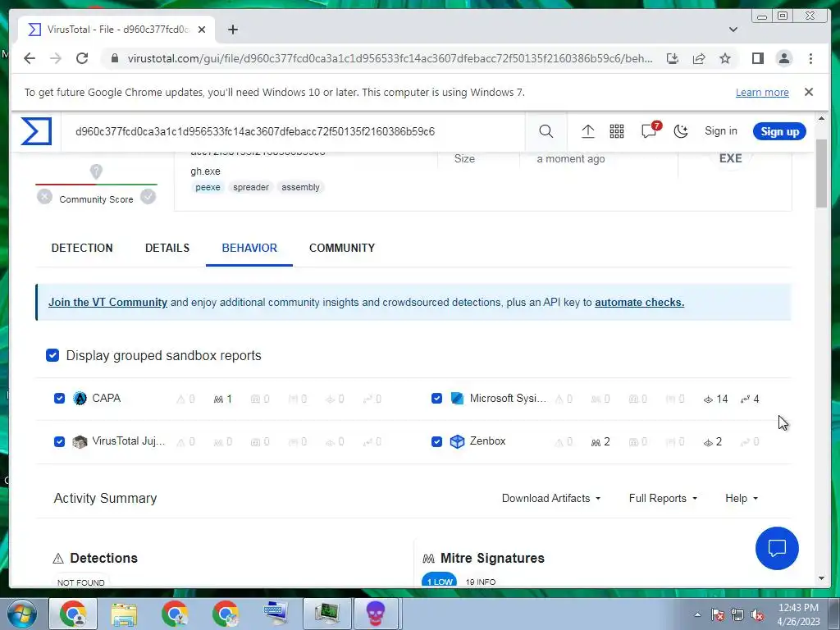Switch to the DETAILS tab

tap(167, 248)
